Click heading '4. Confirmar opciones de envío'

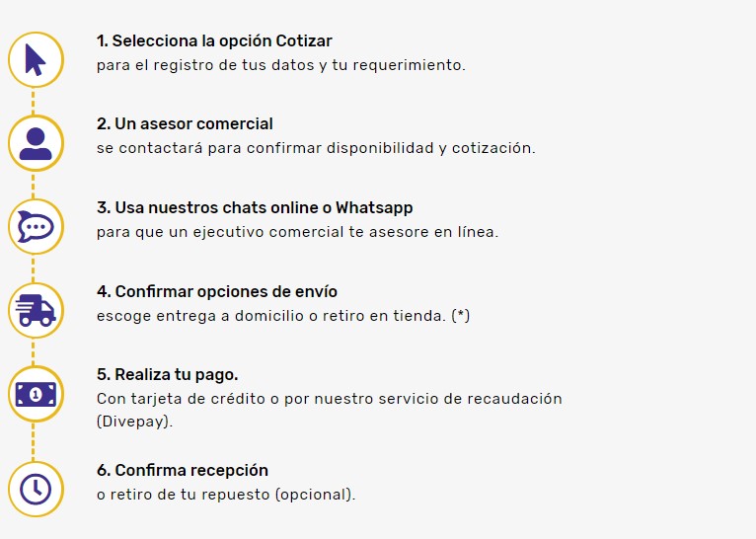217,291
